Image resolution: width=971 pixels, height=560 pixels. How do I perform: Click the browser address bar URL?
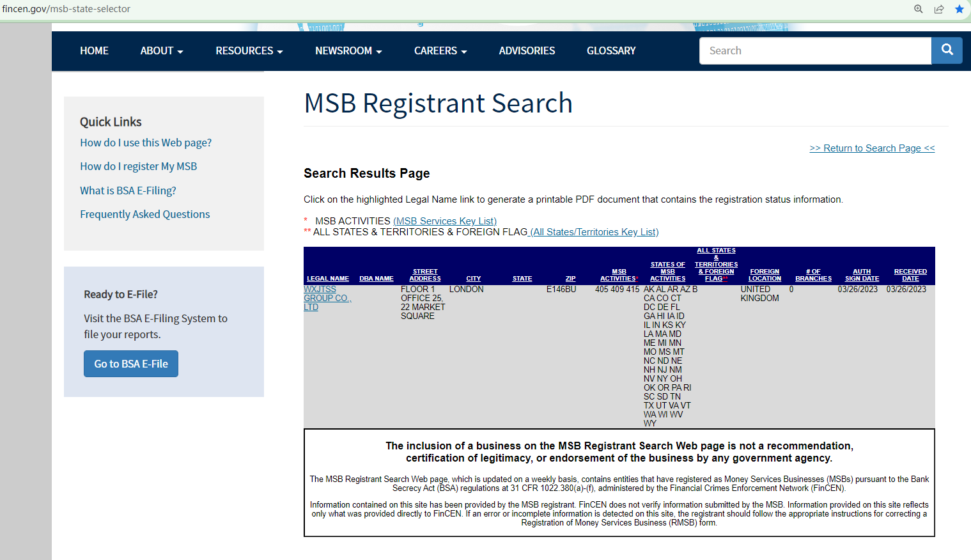[x=66, y=9]
